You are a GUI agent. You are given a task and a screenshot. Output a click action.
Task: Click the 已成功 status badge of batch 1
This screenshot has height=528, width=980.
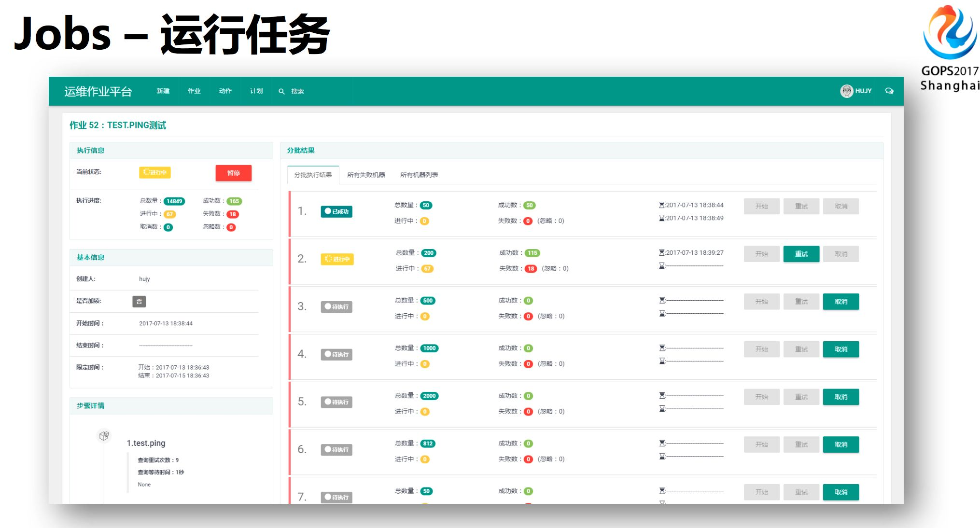336,211
